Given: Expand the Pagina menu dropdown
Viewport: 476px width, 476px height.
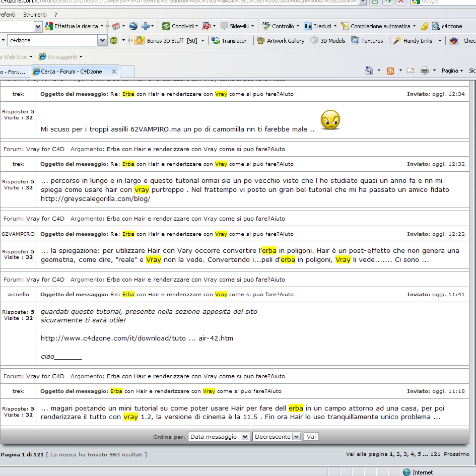Looking at the screenshot, I should [461, 71].
